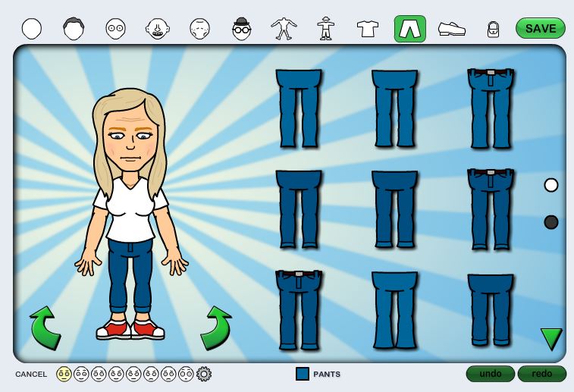The width and height of the screenshot is (574, 392).
Task: Choose the bottom-middle flared pants
Action: tap(394, 310)
